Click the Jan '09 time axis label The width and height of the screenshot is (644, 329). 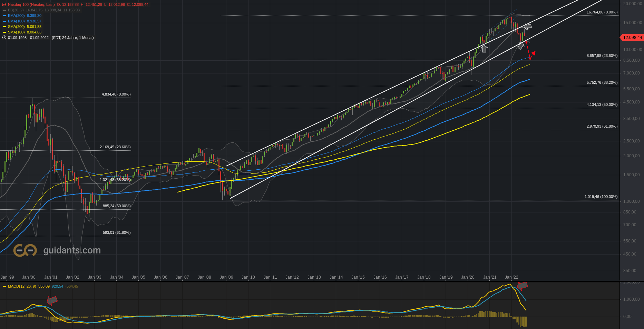226,277
